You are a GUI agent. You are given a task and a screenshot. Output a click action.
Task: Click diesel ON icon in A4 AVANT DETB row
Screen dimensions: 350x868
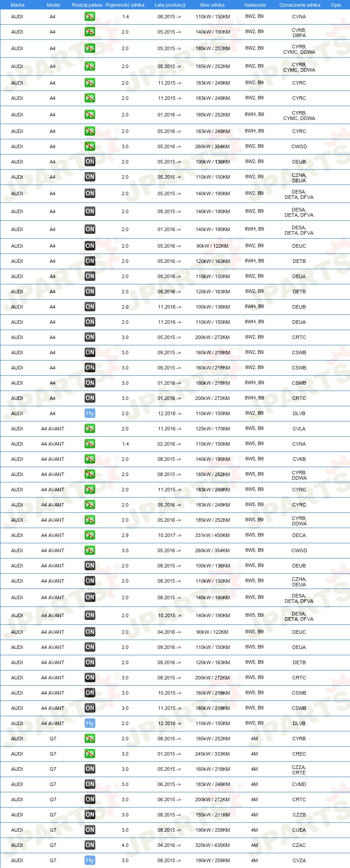coord(90,662)
